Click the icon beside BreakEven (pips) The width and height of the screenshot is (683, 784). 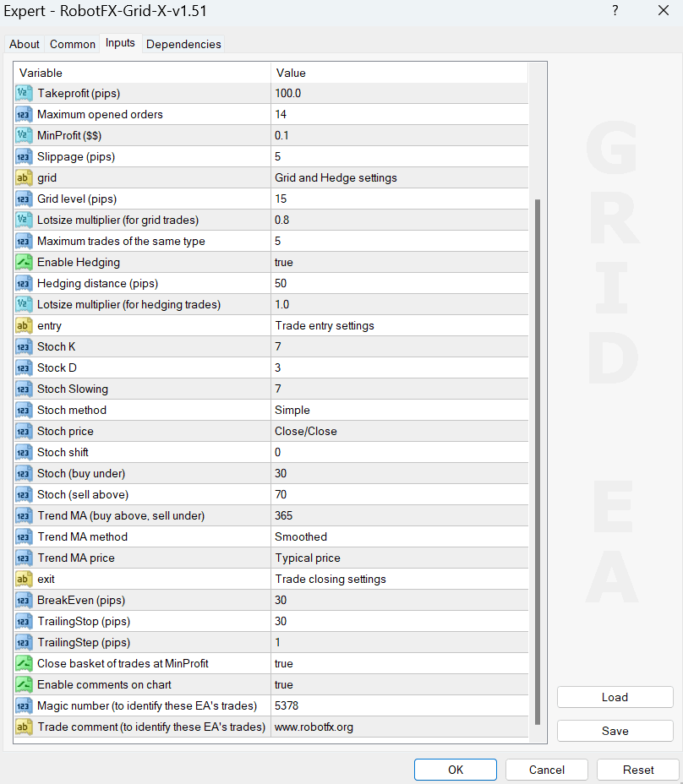(24, 601)
